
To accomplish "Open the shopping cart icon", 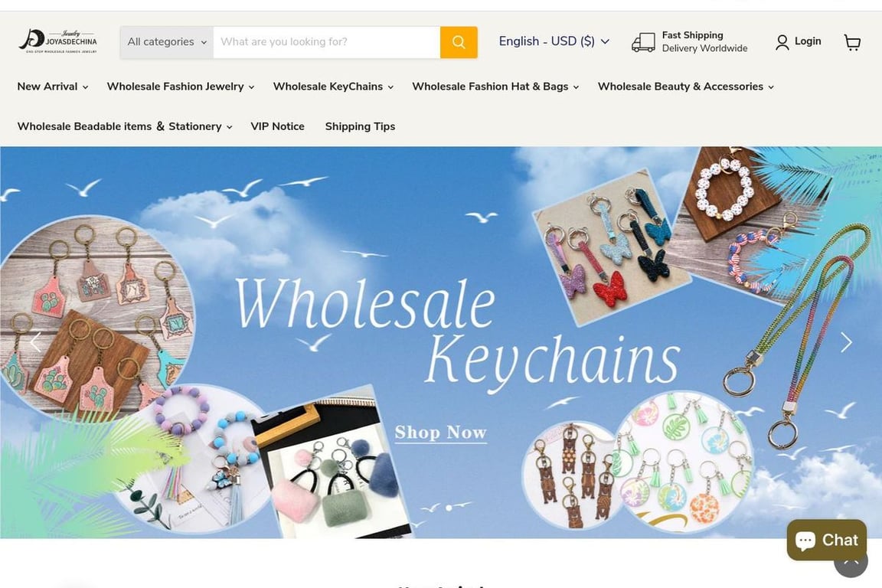I will (x=852, y=42).
